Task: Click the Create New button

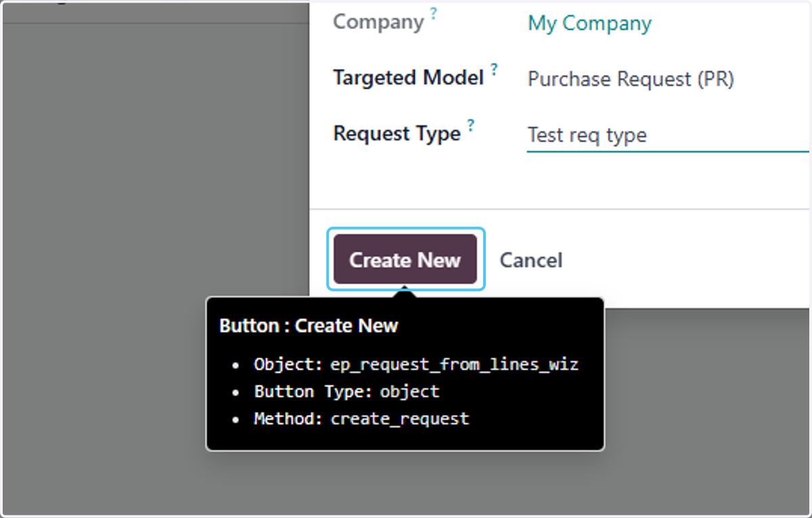Action: click(x=405, y=260)
